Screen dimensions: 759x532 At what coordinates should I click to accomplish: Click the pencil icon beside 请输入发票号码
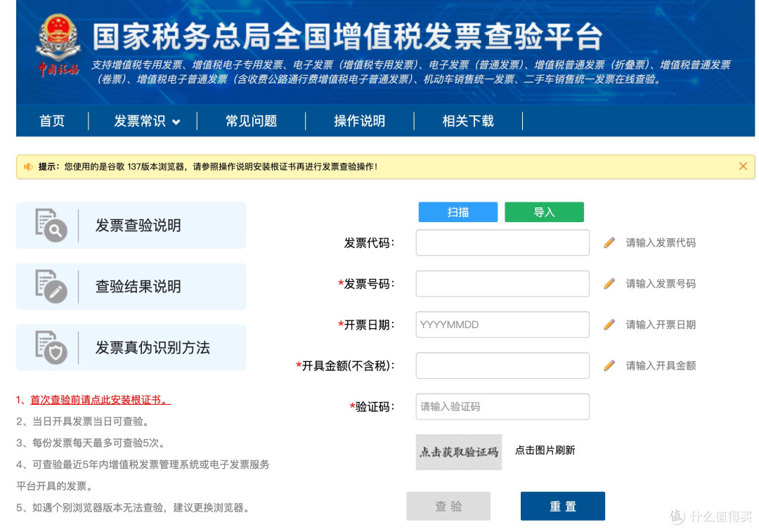tap(609, 284)
